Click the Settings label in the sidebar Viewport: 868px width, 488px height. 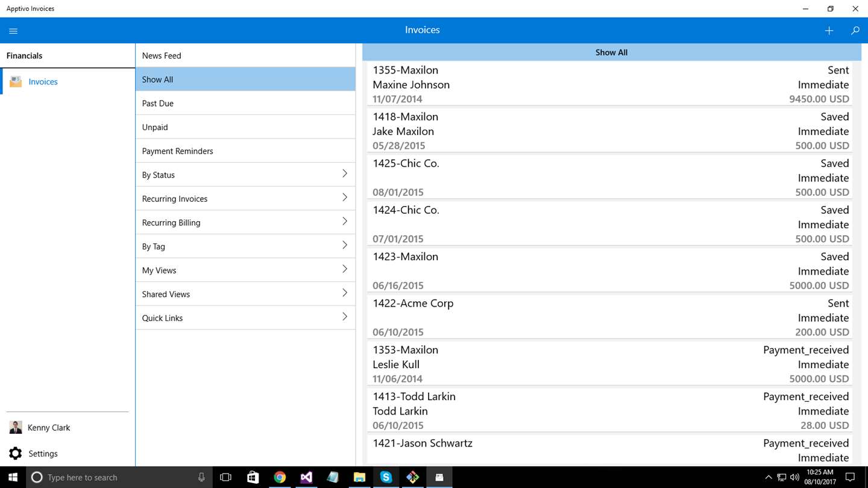tap(43, 454)
